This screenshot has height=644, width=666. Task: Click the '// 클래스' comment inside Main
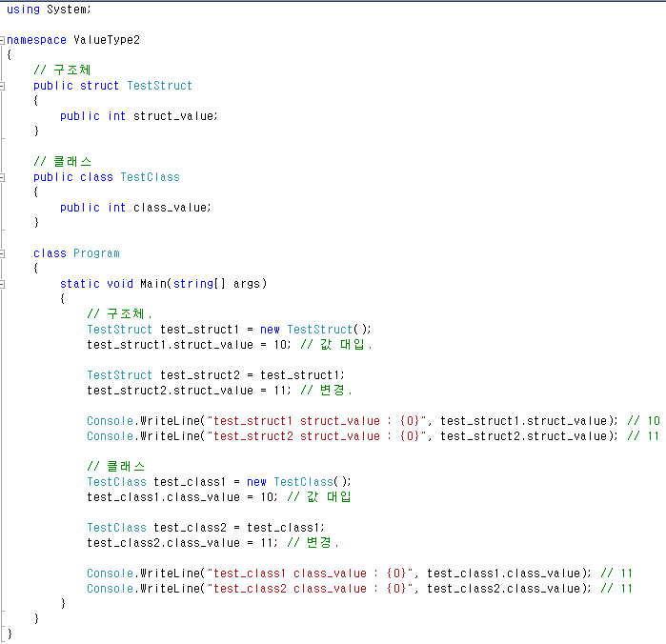116,467
